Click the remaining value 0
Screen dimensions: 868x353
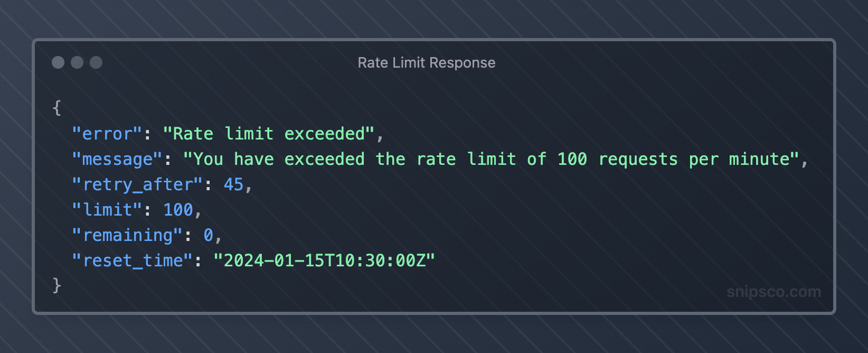pyautogui.click(x=209, y=235)
